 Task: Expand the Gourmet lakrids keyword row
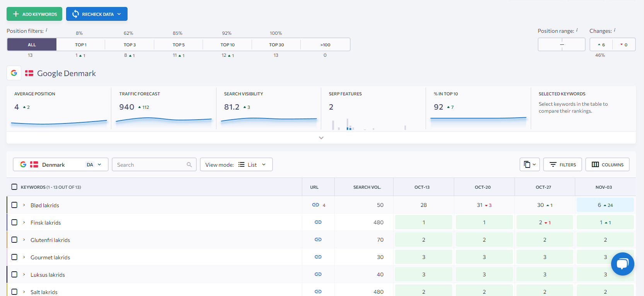coord(24,257)
